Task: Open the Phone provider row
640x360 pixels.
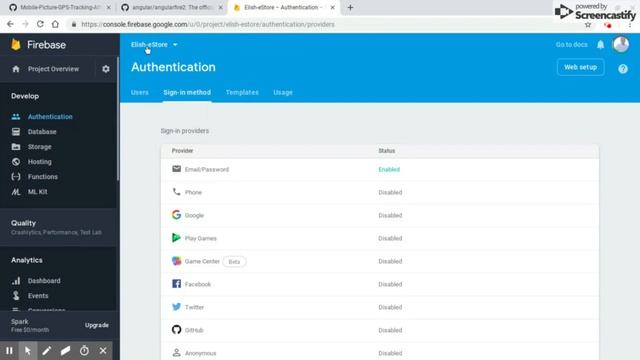Action: 380,192
